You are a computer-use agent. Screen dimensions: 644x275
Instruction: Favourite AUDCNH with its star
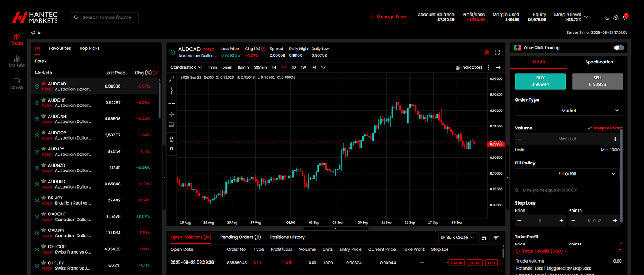43,116
